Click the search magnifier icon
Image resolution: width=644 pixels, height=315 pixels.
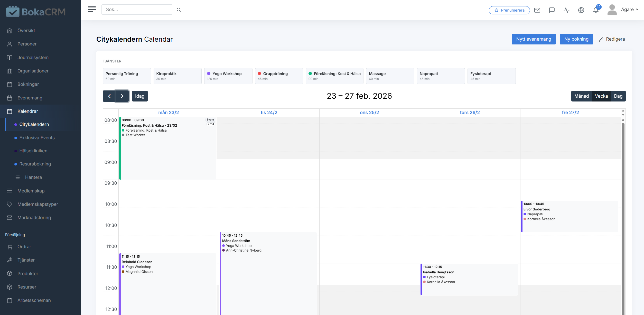coord(179,10)
